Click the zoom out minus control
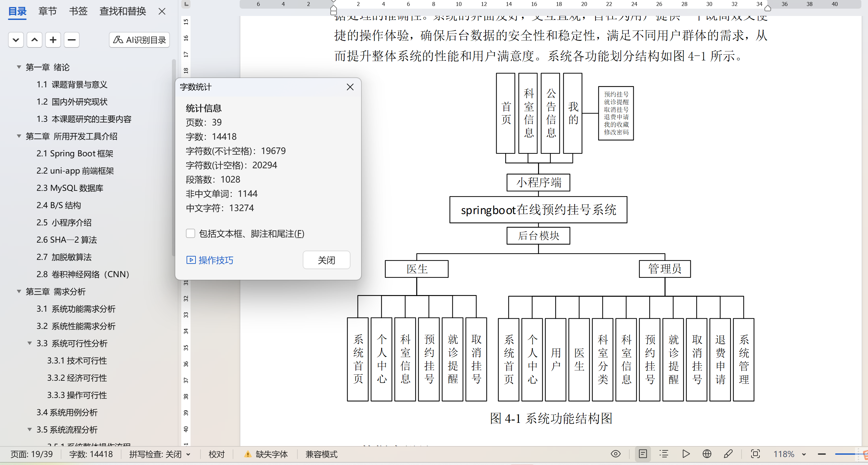Image resolution: width=868 pixels, height=465 pixels. [x=822, y=454]
